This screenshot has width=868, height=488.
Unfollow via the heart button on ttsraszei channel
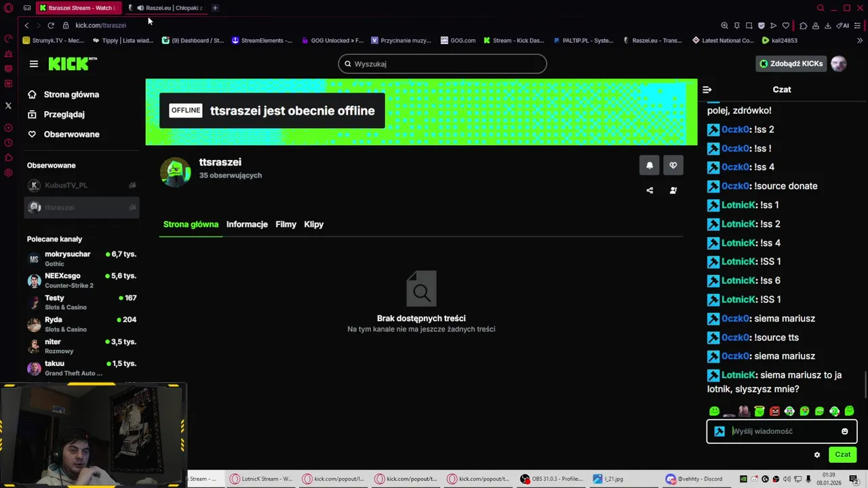(673, 165)
